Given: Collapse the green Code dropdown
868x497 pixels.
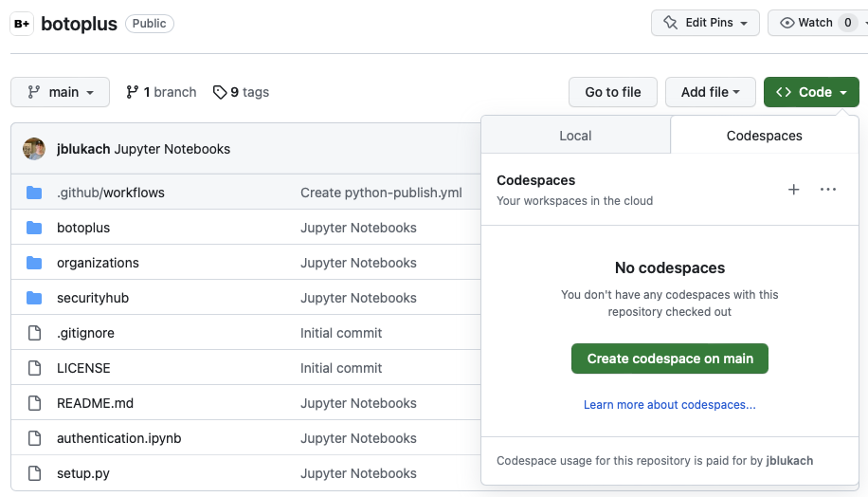Looking at the screenshot, I should point(811,92).
